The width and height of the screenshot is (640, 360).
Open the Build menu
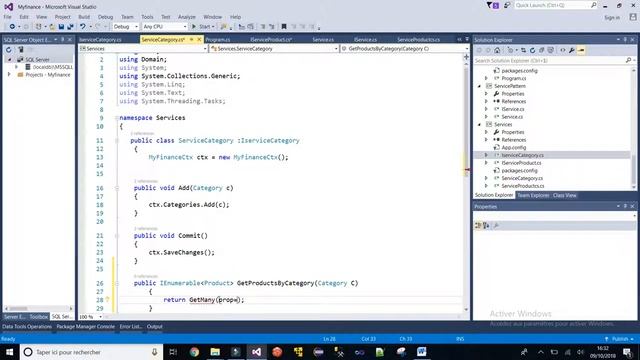pyautogui.click(x=84, y=17)
